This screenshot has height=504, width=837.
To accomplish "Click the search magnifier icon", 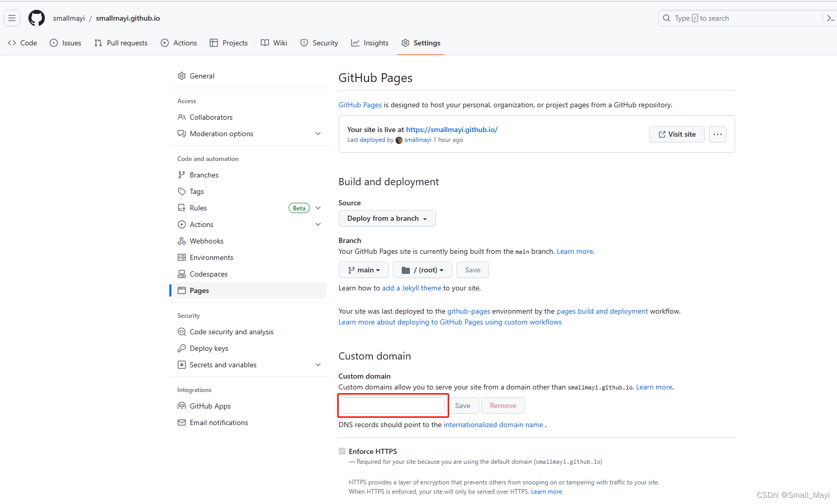I will (667, 18).
